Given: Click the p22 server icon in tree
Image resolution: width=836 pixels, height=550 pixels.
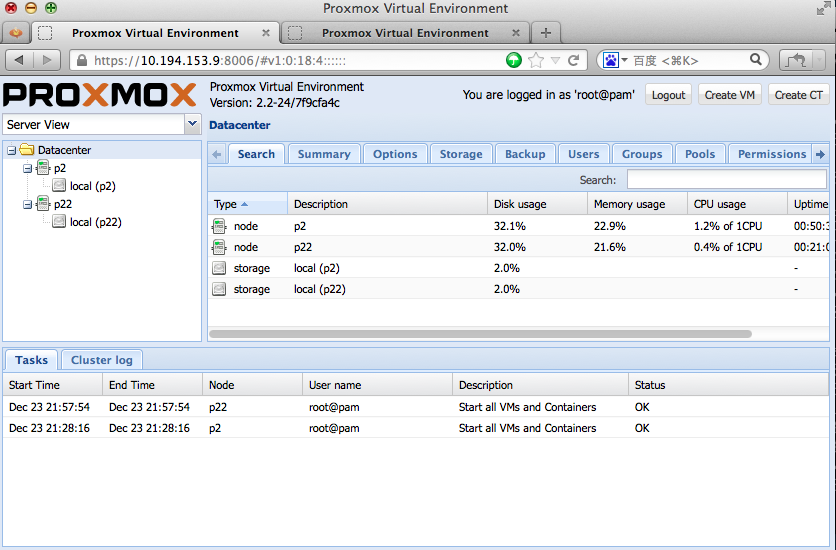Looking at the screenshot, I should (x=43, y=204).
